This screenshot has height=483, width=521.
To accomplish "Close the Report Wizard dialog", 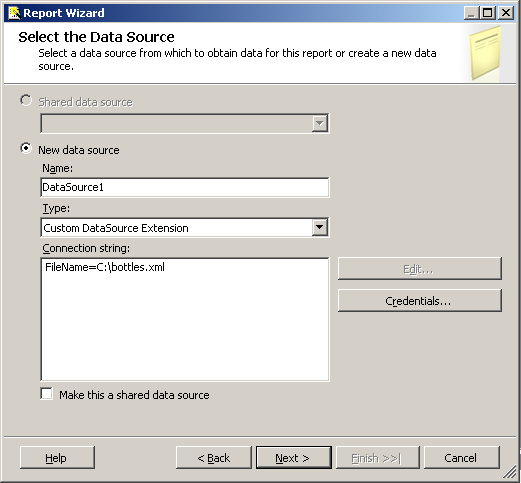I will tap(506, 13).
